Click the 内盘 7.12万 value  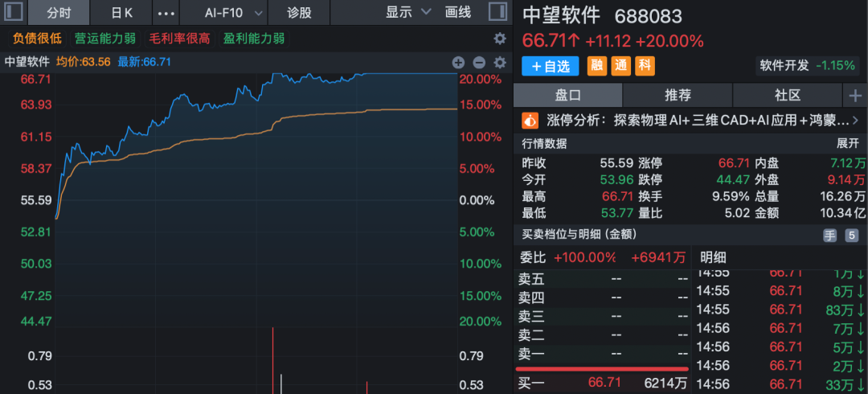click(x=848, y=163)
